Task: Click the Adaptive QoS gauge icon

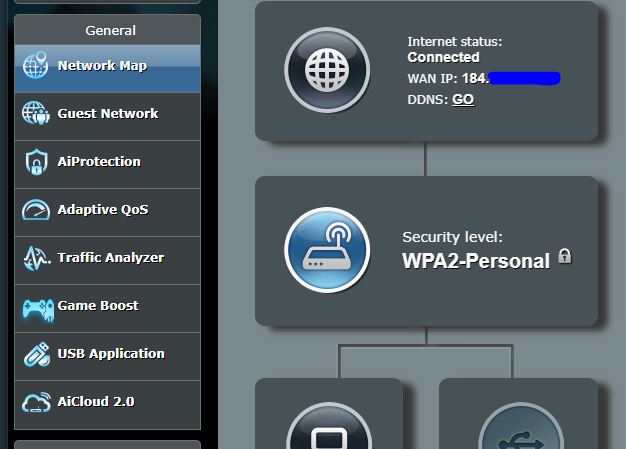Action: coord(36,210)
